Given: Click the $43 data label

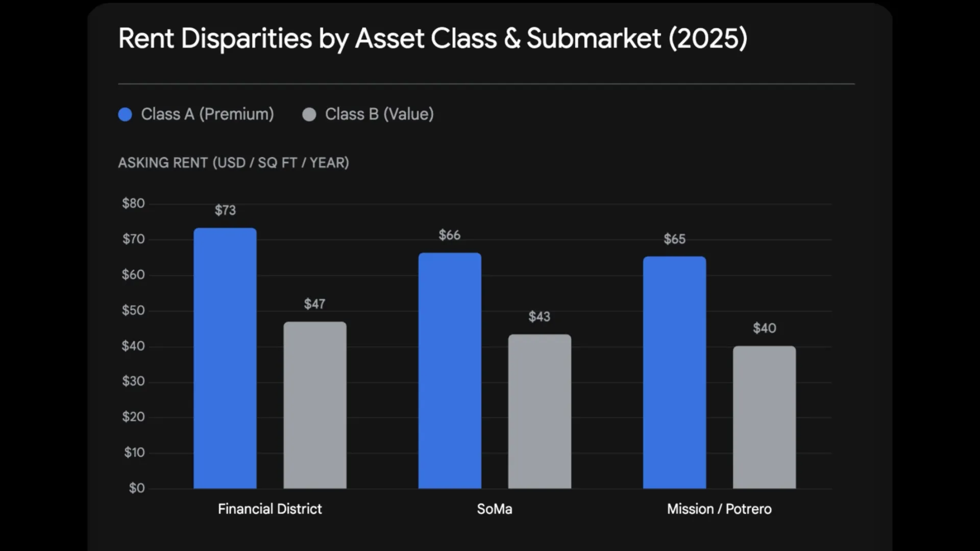Looking at the screenshot, I should [540, 317].
